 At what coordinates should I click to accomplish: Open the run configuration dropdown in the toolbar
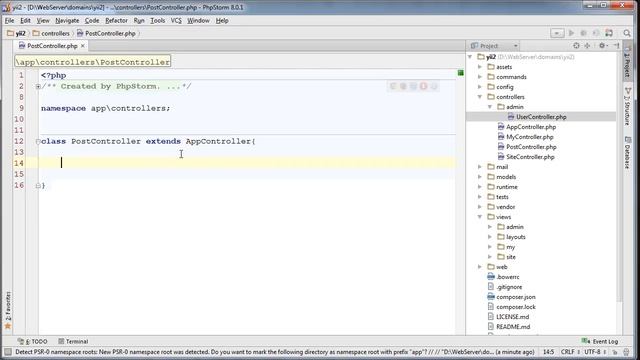pyautogui.click(x=557, y=33)
